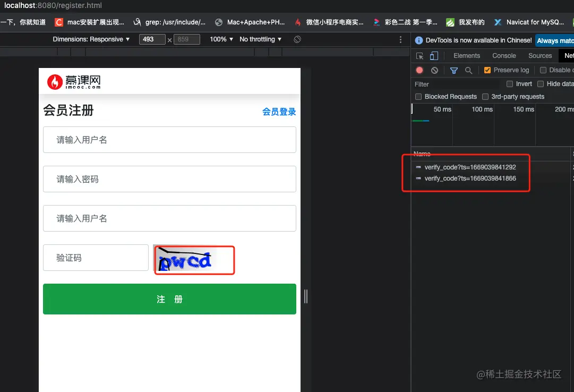Check the Hide data URLs checkbox

(x=541, y=84)
